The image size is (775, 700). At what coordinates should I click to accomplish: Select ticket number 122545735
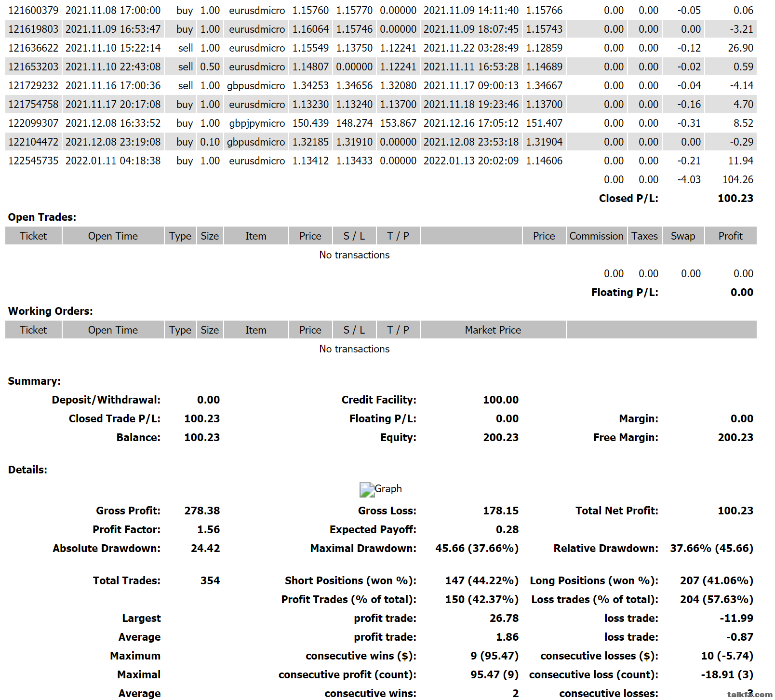[33, 161]
